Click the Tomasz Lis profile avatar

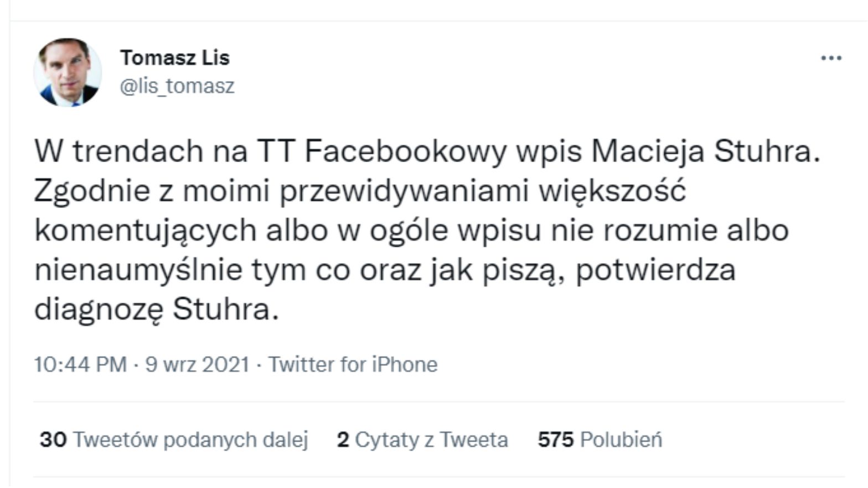68,72
